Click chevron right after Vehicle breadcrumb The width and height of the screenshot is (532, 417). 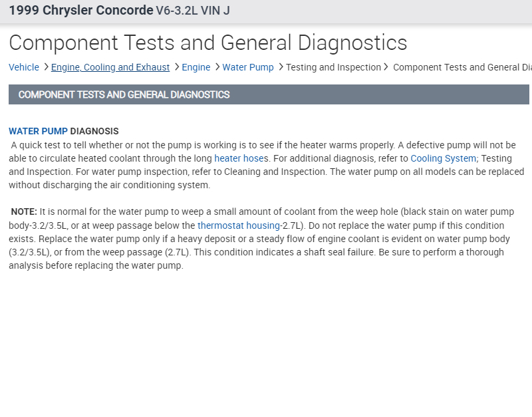pyautogui.click(x=46, y=67)
